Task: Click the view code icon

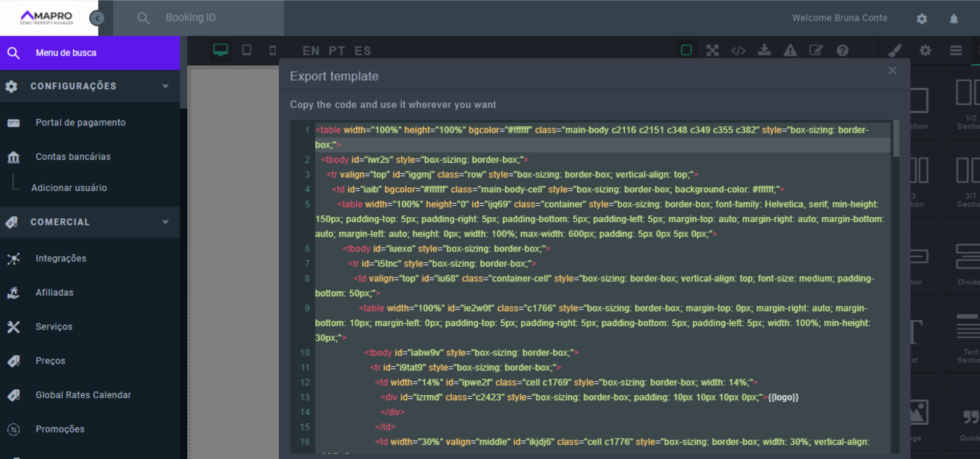Action: click(x=738, y=50)
